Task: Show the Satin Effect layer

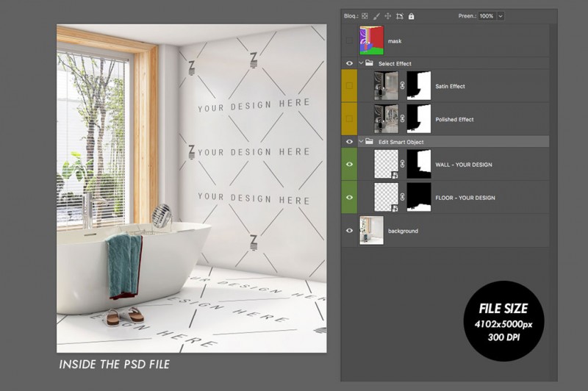Action: tap(349, 87)
